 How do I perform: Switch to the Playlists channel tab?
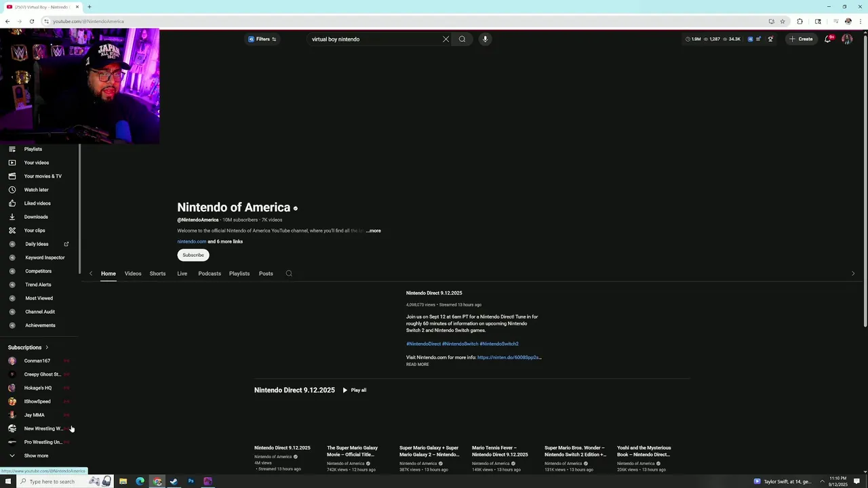(x=239, y=274)
